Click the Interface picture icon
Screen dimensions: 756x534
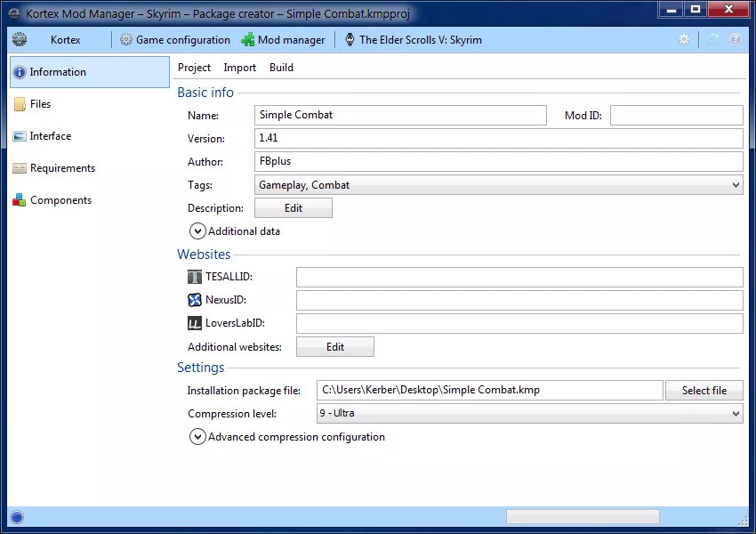pos(20,136)
